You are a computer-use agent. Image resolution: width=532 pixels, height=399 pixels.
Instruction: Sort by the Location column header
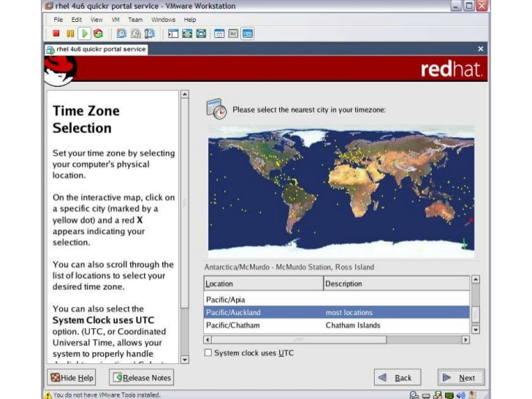click(x=263, y=284)
